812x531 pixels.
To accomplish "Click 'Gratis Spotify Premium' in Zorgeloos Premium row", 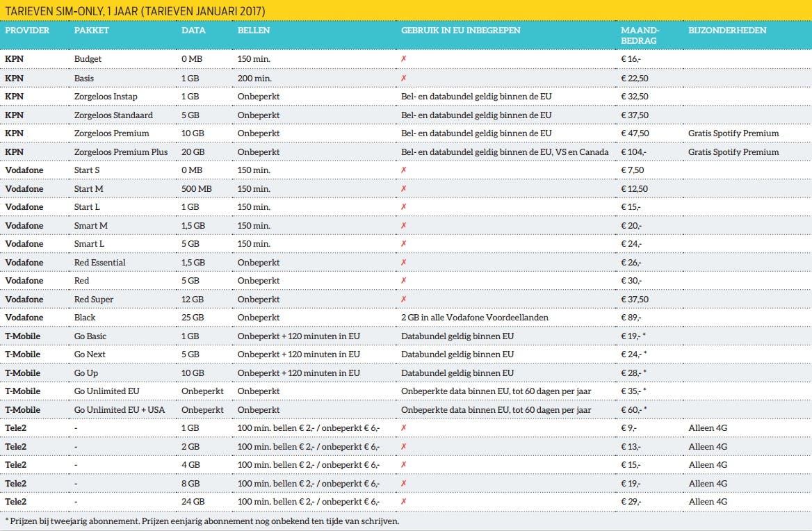I will 733,133.
